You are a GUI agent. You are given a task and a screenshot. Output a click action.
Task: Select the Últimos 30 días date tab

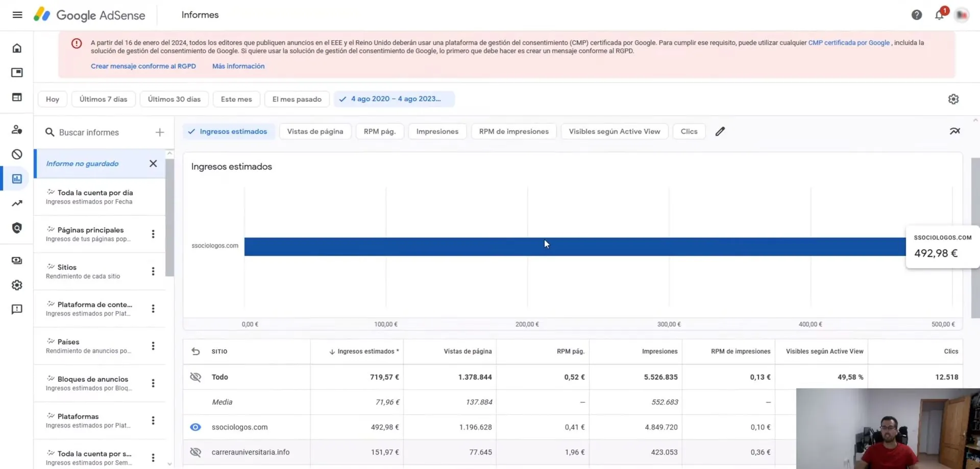174,99
